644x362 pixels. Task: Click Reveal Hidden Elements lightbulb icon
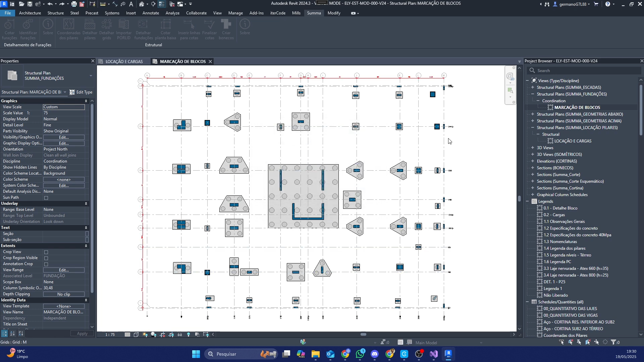pyautogui.click(x=189, y=335)
